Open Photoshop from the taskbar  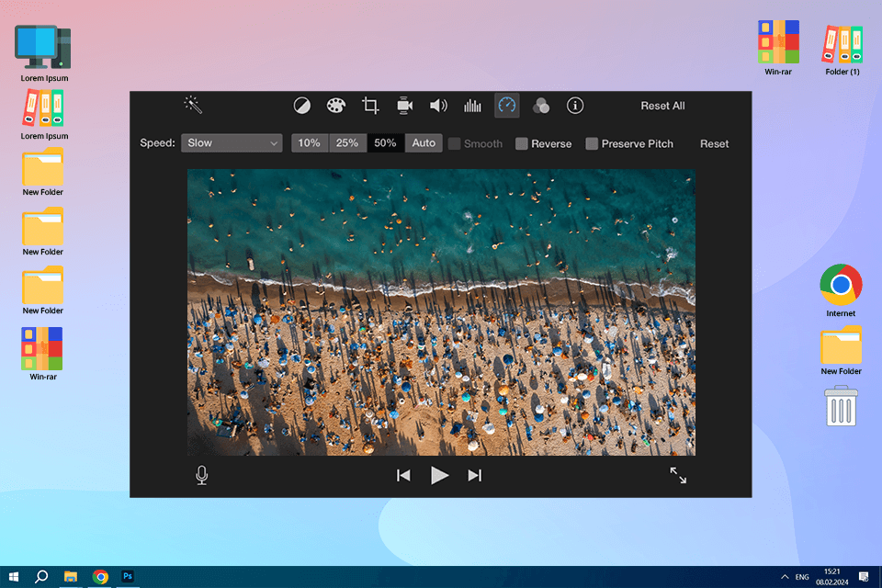click(128, 577)
